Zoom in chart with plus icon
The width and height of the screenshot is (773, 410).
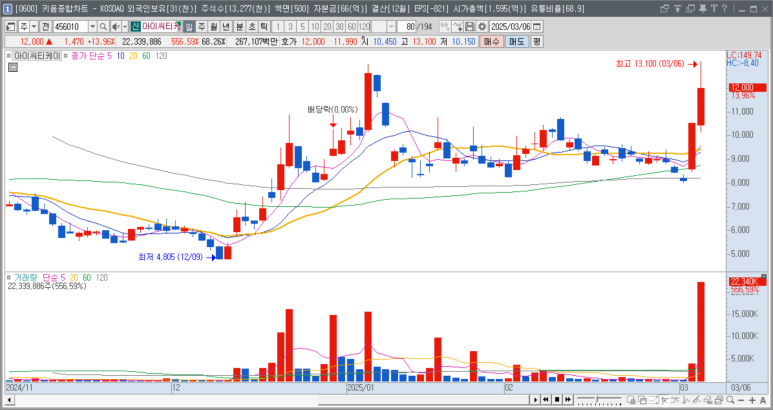coord(752,400)
